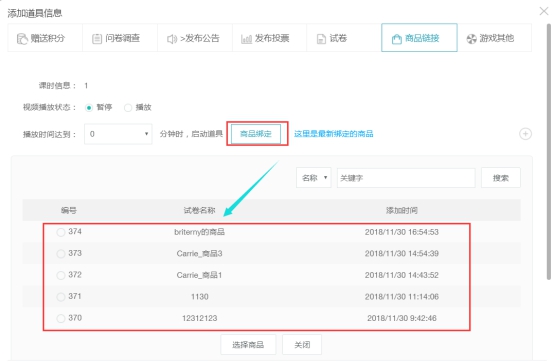Screen dimensions: 554x362
Task: Select radio button for item 373
Action: [x=61, y=254]
